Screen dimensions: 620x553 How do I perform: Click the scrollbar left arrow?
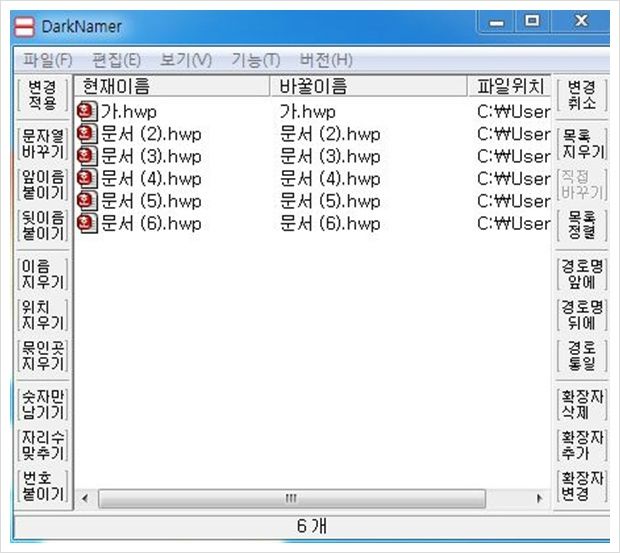tap(85, 498)
